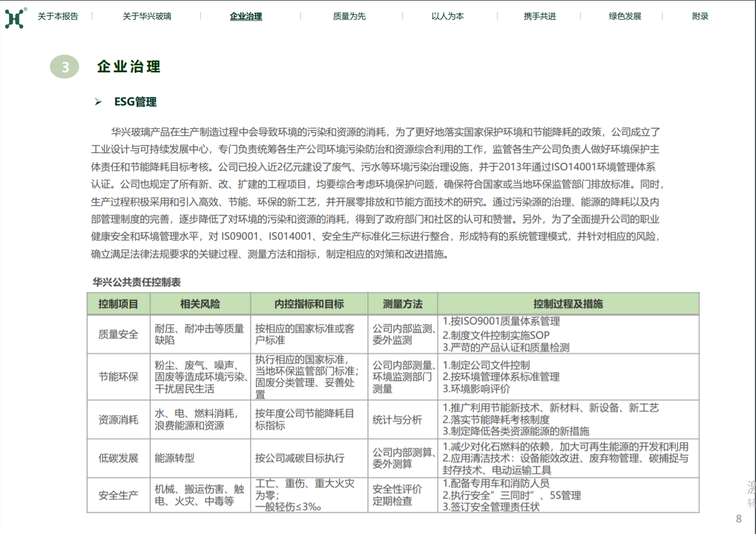Image resolution: width=756 pixels, height=534 pixels.
Task: Click the 减少对化石燃料的依赖 measures cell
Action: coord(568,458)
